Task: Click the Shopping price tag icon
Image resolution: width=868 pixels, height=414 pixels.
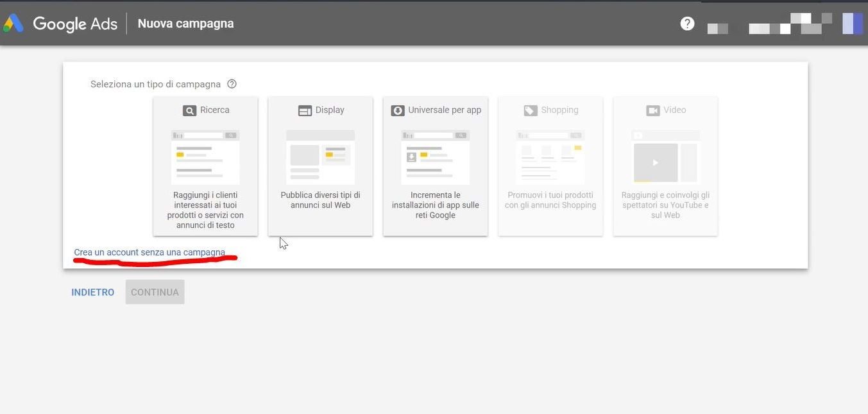Action: point(531,110)
